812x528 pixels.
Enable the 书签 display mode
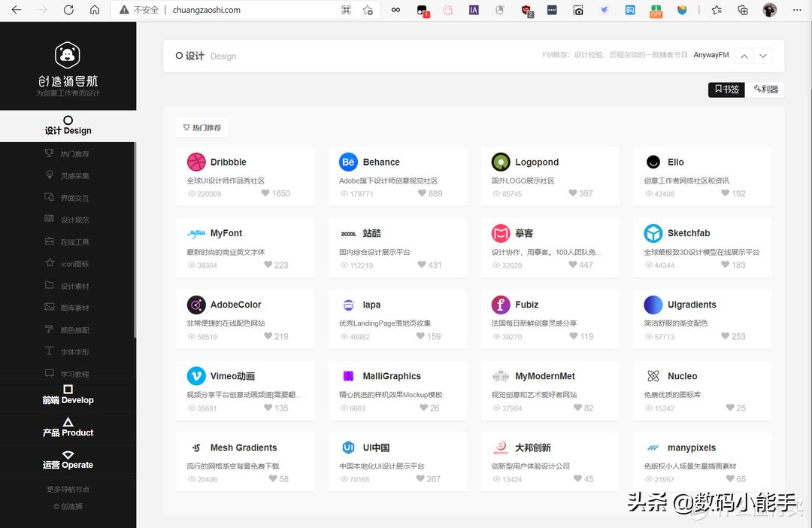coord(726,89)
